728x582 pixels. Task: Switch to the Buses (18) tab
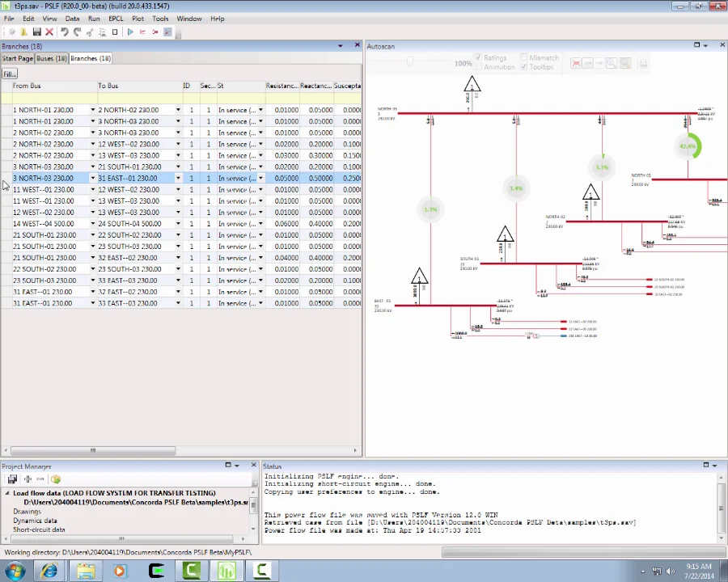[x=52, y=58]
